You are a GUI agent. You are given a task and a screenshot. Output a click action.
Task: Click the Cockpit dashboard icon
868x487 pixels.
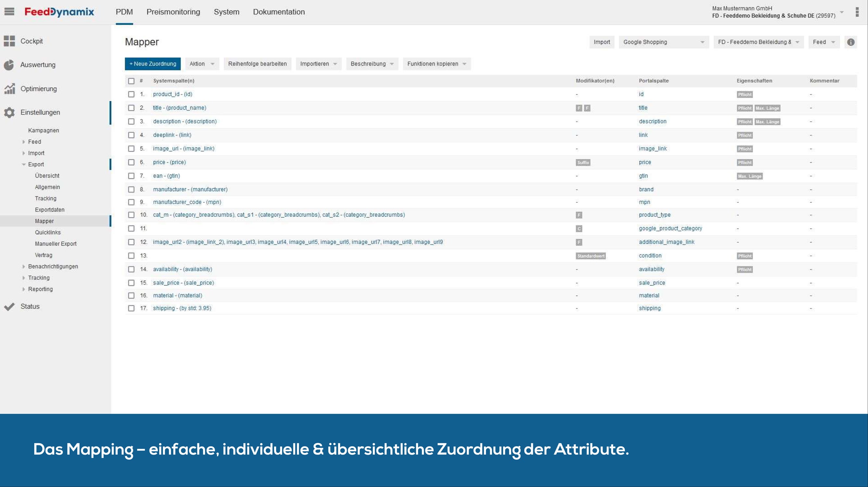(x=9, y=41)
